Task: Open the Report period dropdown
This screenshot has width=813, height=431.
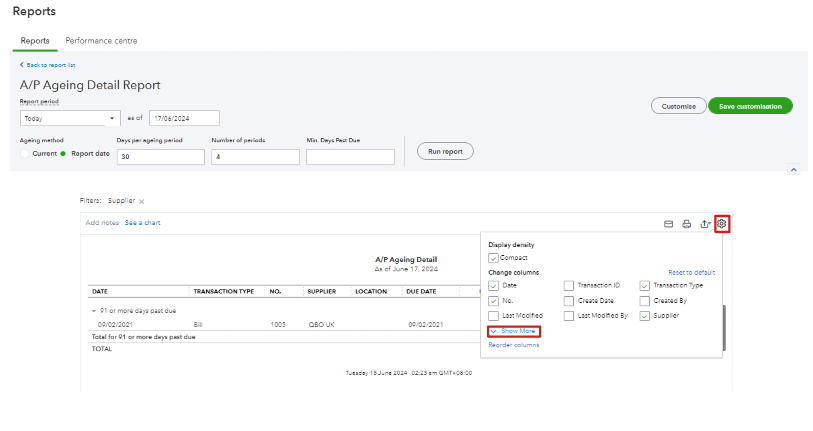Action: coord(70,118)
